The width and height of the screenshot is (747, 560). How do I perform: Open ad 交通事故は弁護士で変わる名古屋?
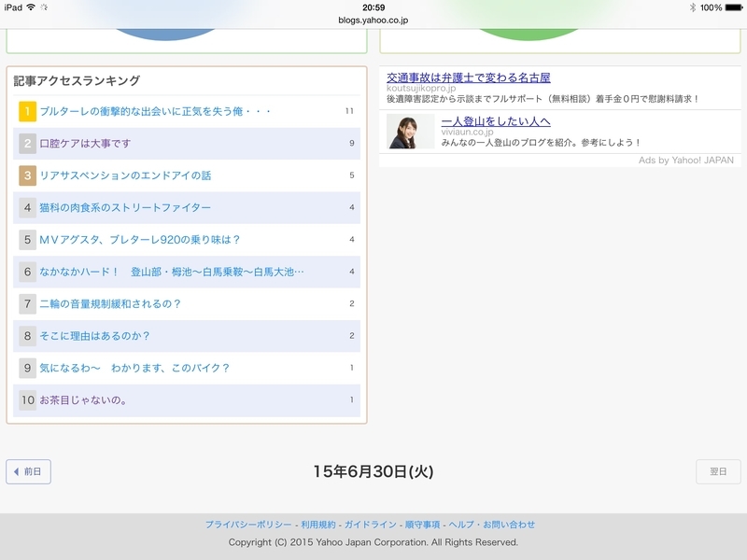(x=469, y=77)
